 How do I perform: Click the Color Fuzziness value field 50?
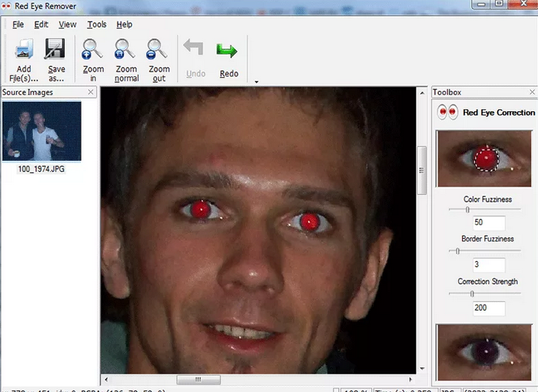(x=488, y=223)
